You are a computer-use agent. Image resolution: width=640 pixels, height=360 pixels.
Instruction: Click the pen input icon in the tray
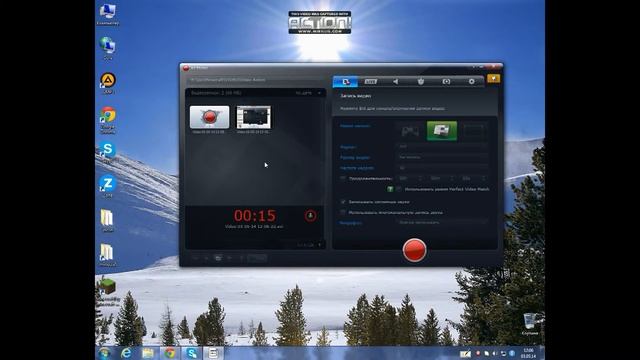pyautogui.click(x=465, y=353)
